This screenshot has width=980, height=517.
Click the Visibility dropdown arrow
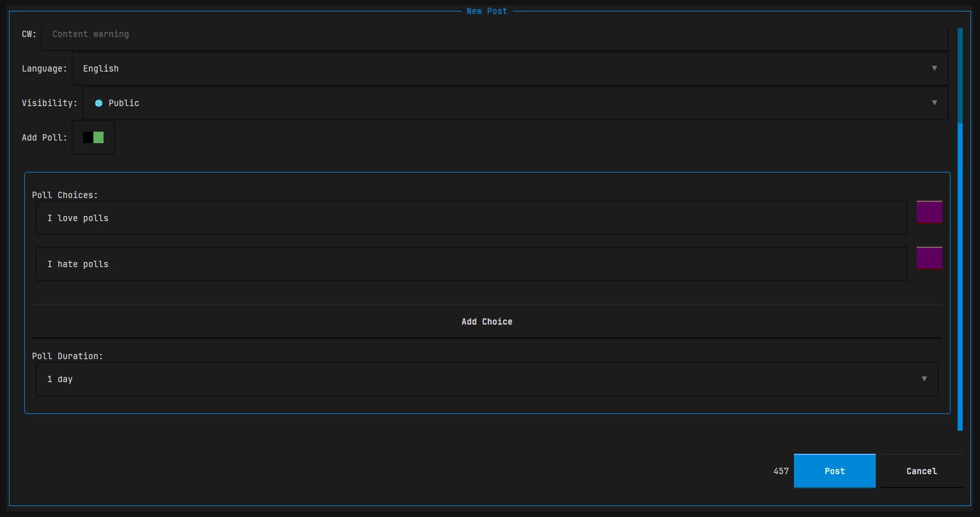935,102
